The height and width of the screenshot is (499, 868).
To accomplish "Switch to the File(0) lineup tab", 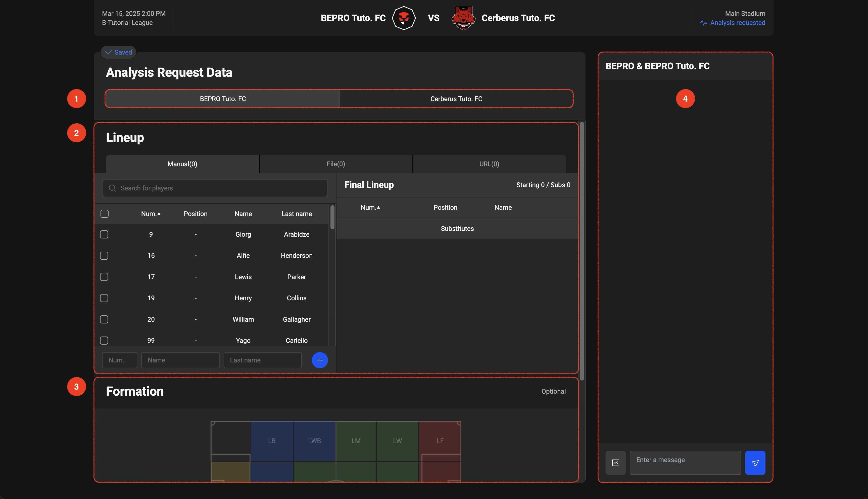I will tap(335, 164).
